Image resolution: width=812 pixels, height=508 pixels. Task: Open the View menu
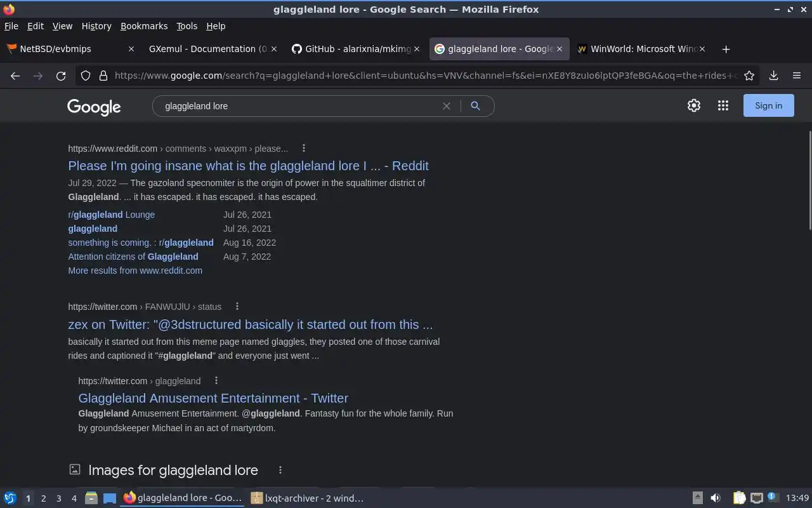coord(62,26)
